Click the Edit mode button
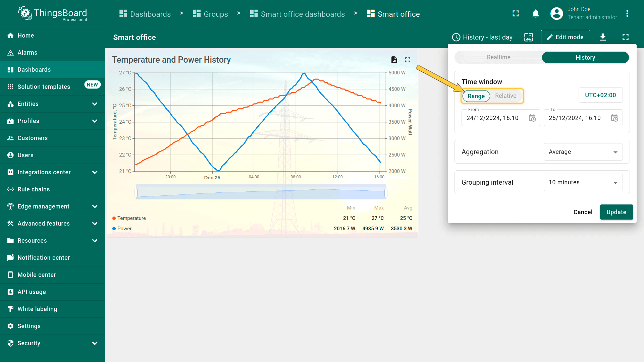The height and width of the screenshot is (362, 644). (x=565, y=37)
